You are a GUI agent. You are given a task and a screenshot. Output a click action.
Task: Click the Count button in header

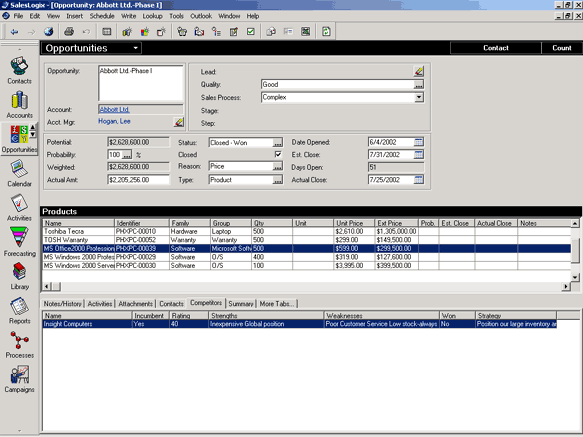click(562, 48)
